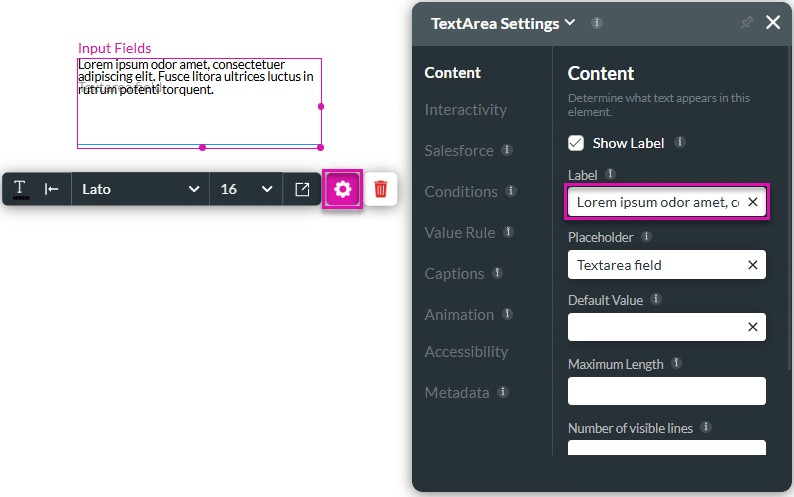The image size is (794, 497).
Task: Select the Value Rule tab
Action: tap(459, 232)
